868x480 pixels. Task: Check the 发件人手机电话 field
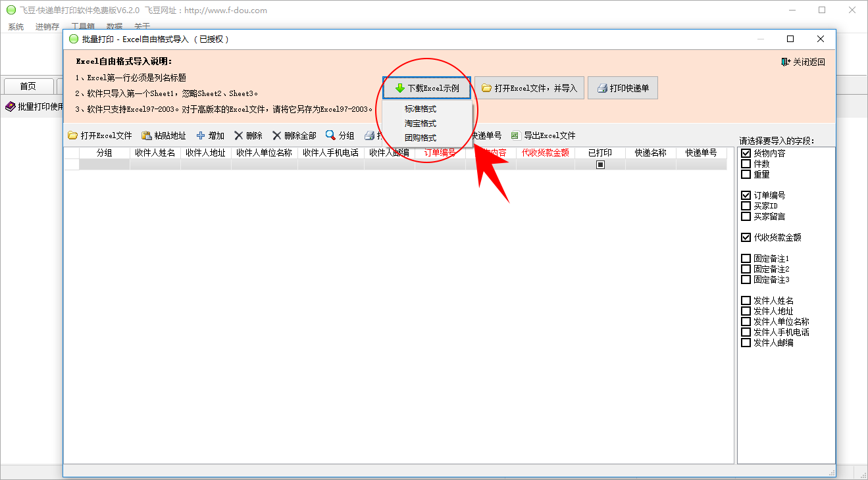[746, 332]
